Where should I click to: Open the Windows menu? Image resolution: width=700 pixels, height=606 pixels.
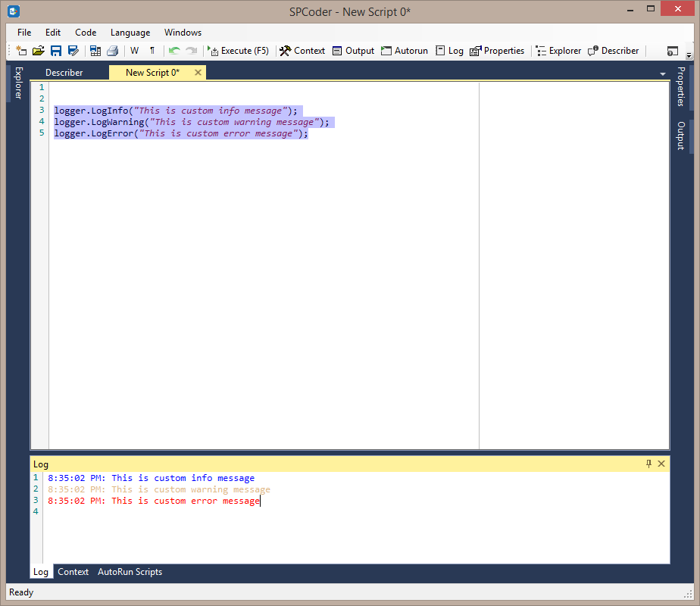click(x=183, y=33)
